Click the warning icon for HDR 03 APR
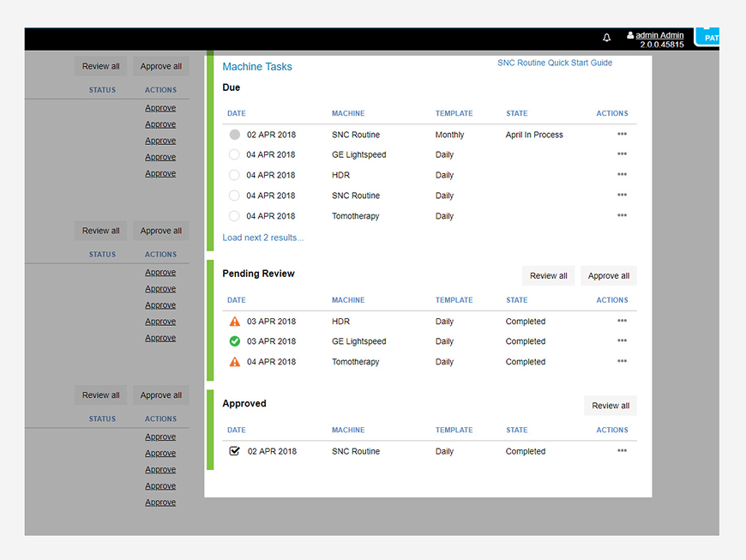Screen dimensions: 746x560 [235, 321]
